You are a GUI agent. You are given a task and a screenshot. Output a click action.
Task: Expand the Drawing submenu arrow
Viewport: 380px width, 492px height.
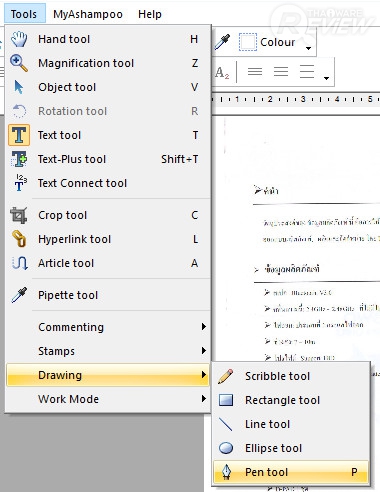[204, 375]
